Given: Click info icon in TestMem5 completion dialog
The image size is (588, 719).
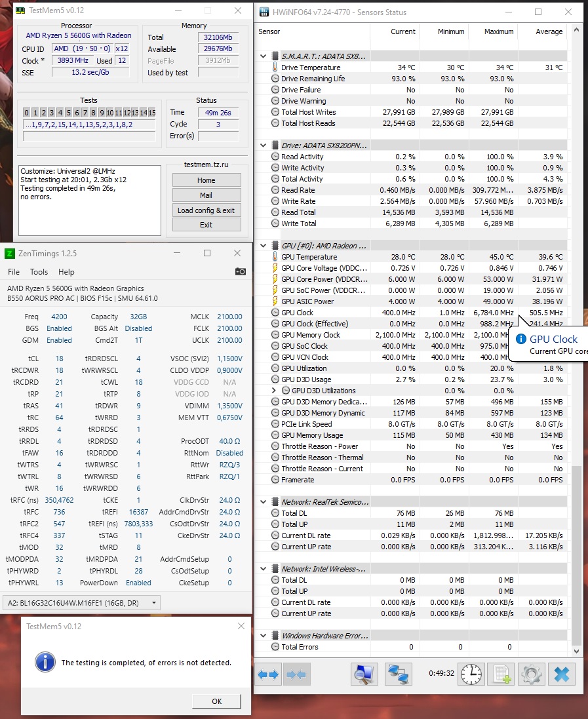Looking at the screenshot, I should (45, 662).
